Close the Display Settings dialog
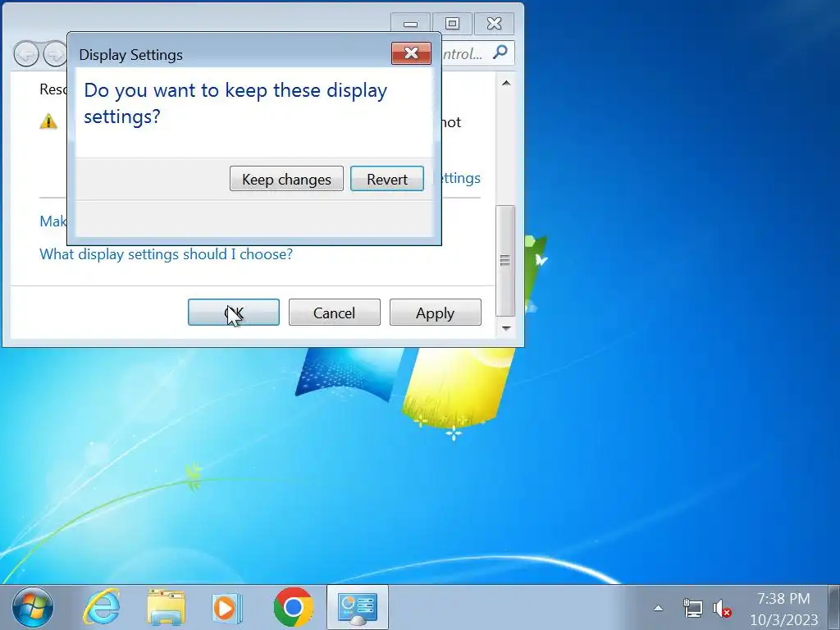Screen dimensions: 840x630 click(x=411, y=53)
